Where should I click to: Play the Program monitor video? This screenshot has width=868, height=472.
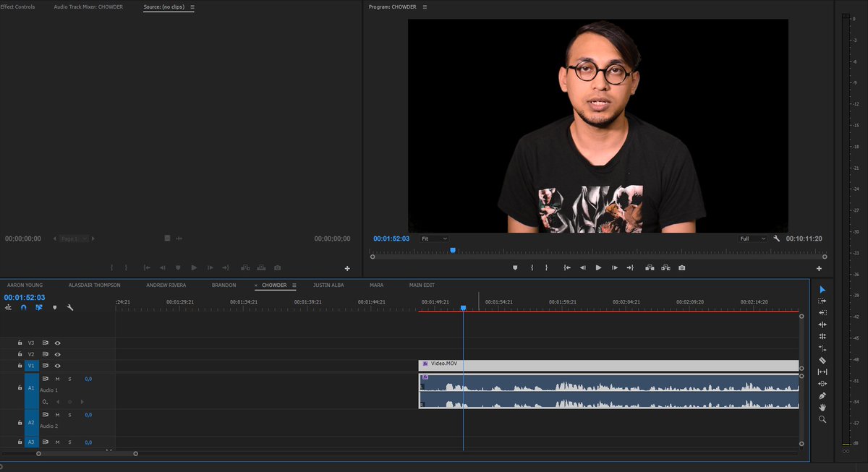click(598, 267)
